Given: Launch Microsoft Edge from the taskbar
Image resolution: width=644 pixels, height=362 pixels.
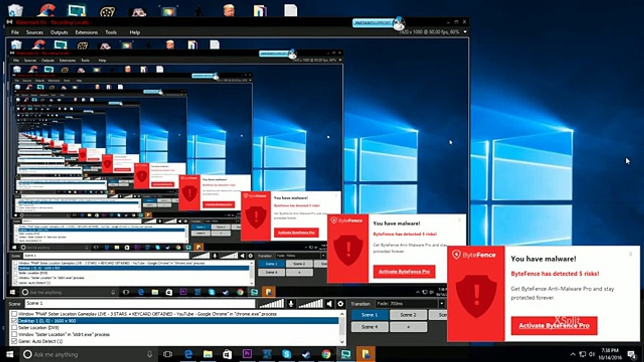Looking at the screenshot, I should 188,354.
